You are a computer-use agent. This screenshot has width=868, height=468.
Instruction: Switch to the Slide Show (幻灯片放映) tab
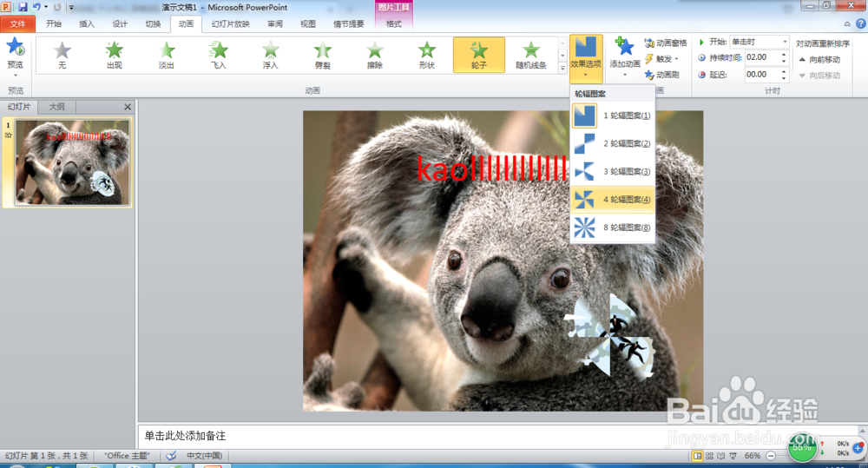[231, 23]
